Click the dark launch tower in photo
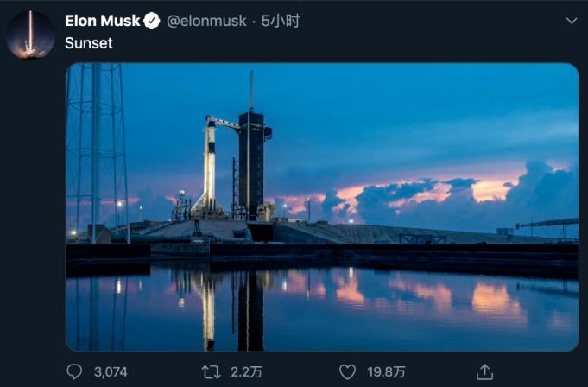588x387 pixels. click(x=251, y=165)
